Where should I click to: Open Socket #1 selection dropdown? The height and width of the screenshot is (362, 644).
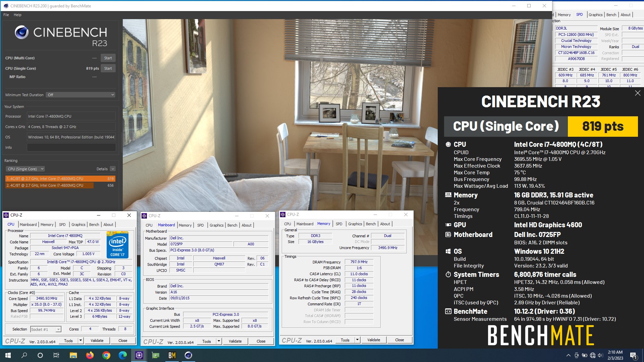[46, 329]
